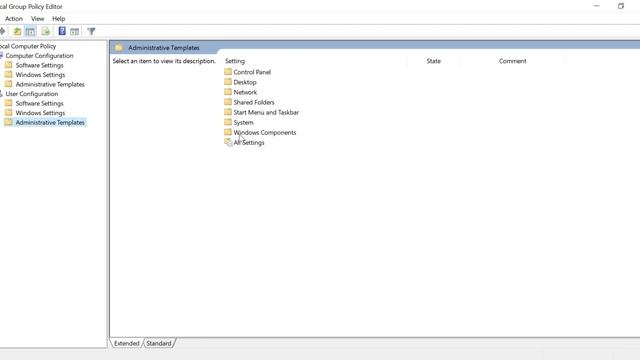
Task: Select the Desktop list entry
Action: point(245,82)
